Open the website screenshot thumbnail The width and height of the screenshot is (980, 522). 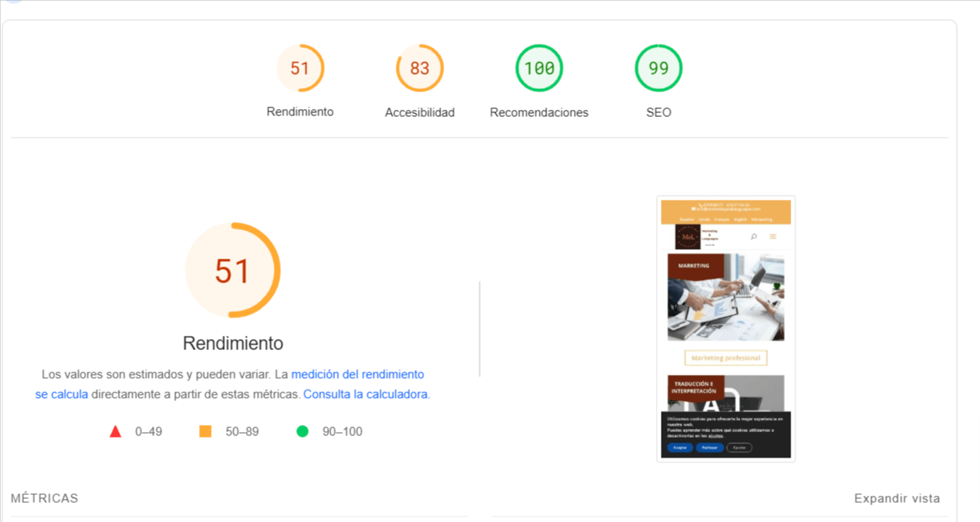[726, 329]
